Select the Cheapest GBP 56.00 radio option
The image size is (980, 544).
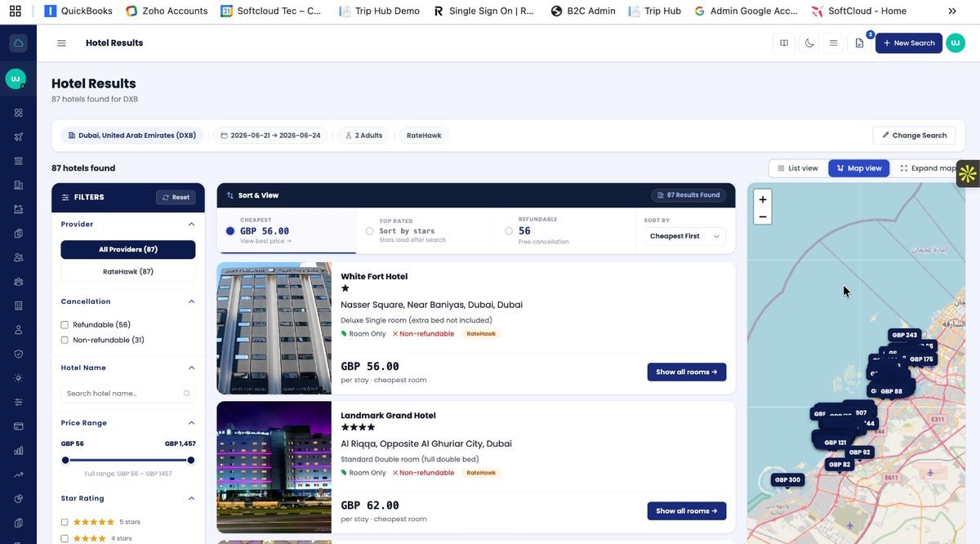click(230, 231)
